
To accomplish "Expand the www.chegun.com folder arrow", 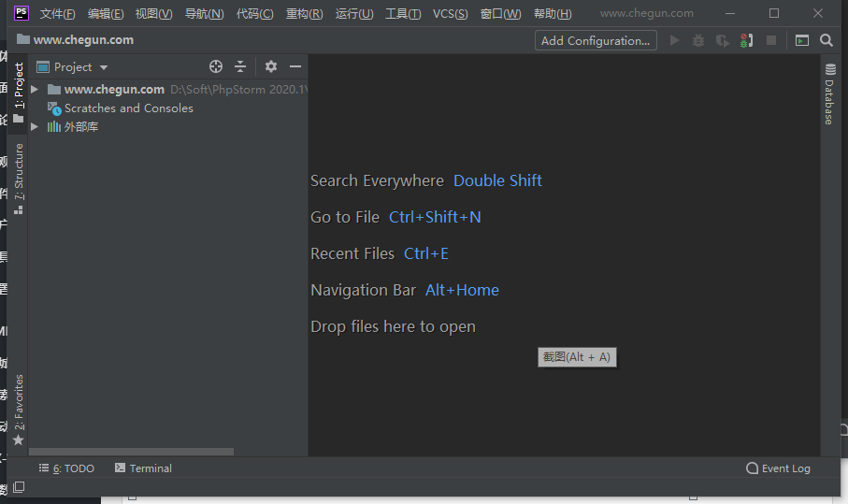I will (35, 89).
